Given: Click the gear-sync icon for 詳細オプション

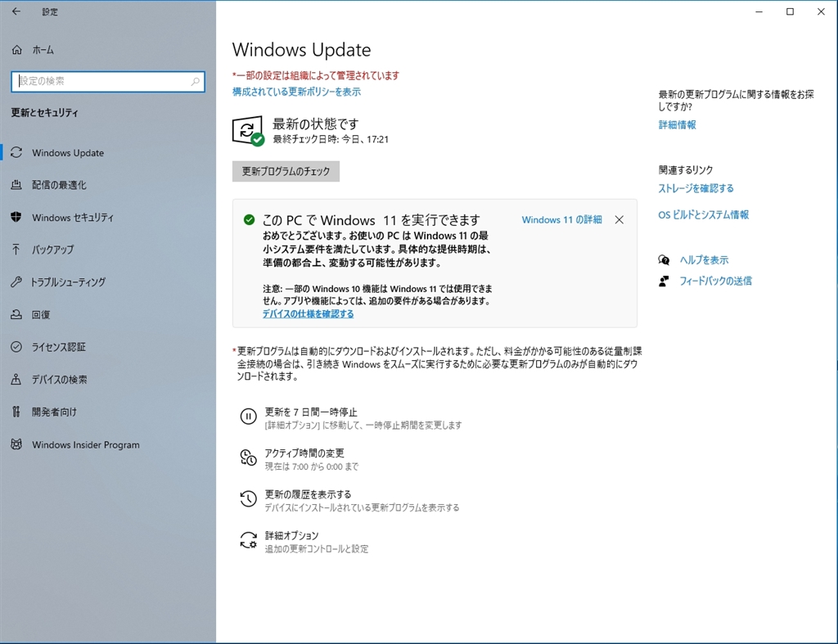Looking at the screenshot, I should [x=248, y=540].
